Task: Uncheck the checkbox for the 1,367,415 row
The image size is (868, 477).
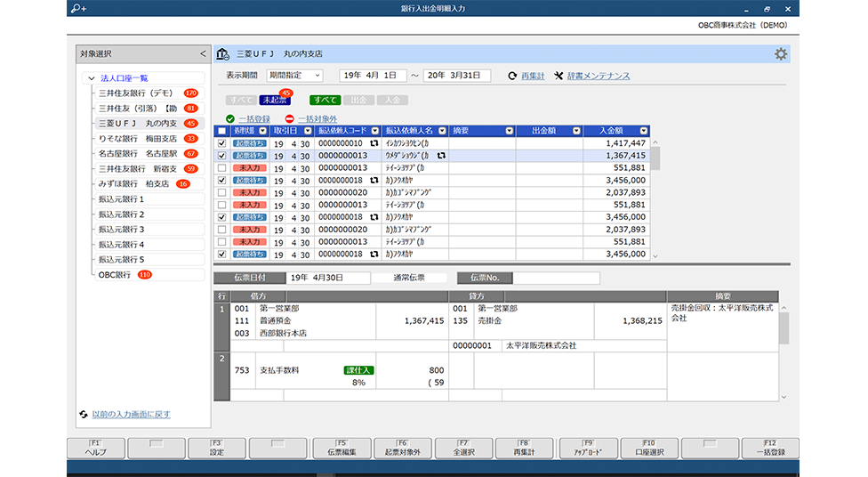Action: point(222,156)
